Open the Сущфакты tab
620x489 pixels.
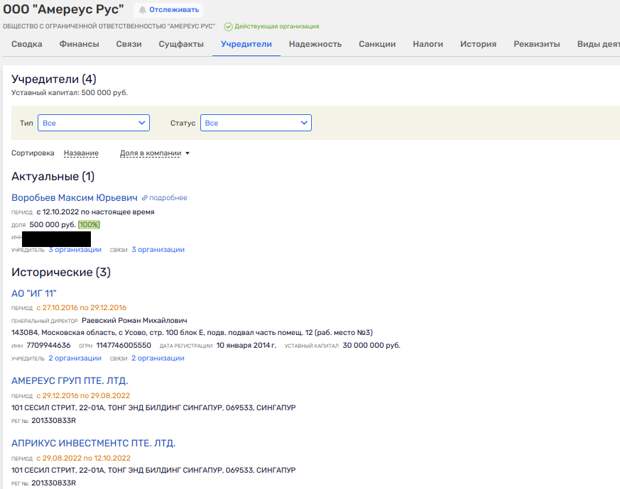181,44
